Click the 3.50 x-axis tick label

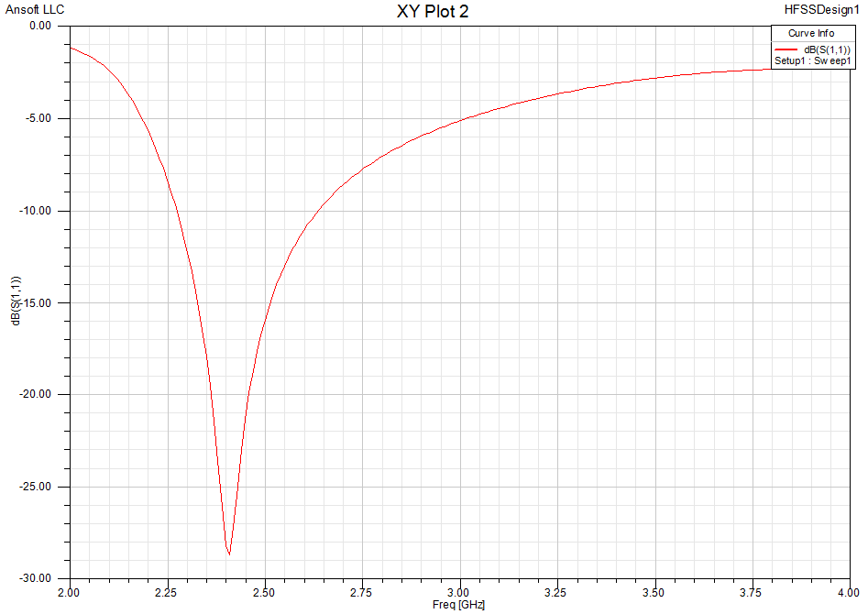point(654,592)
